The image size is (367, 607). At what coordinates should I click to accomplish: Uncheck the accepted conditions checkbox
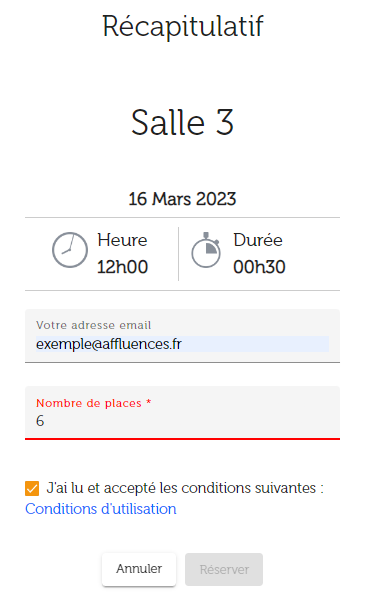pyautogui.click(x=32, y=489)
